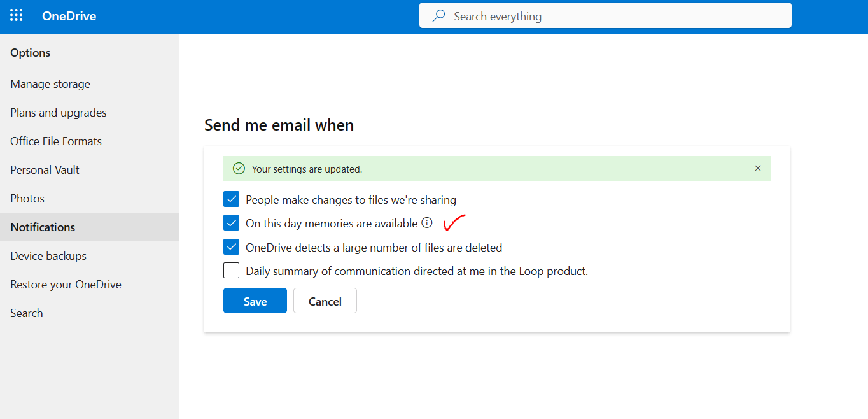Click the OneDrive title link

tap(69, 17)
